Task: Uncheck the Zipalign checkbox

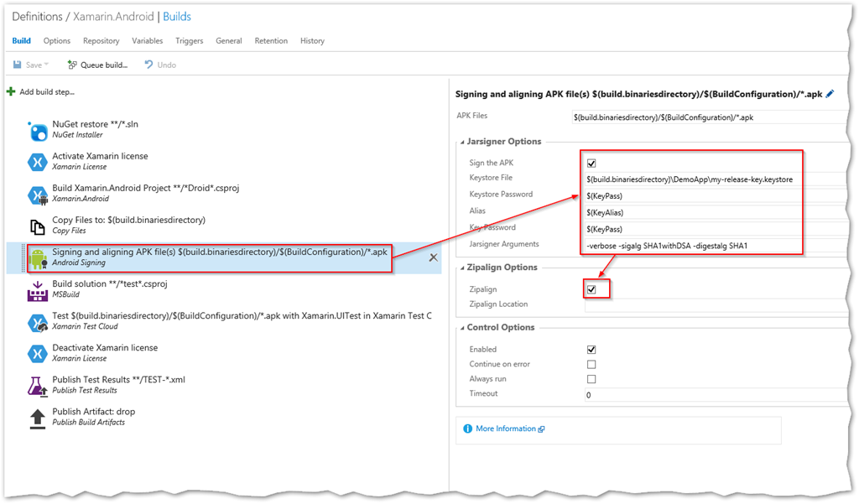Action: click(x=591, y=289)
